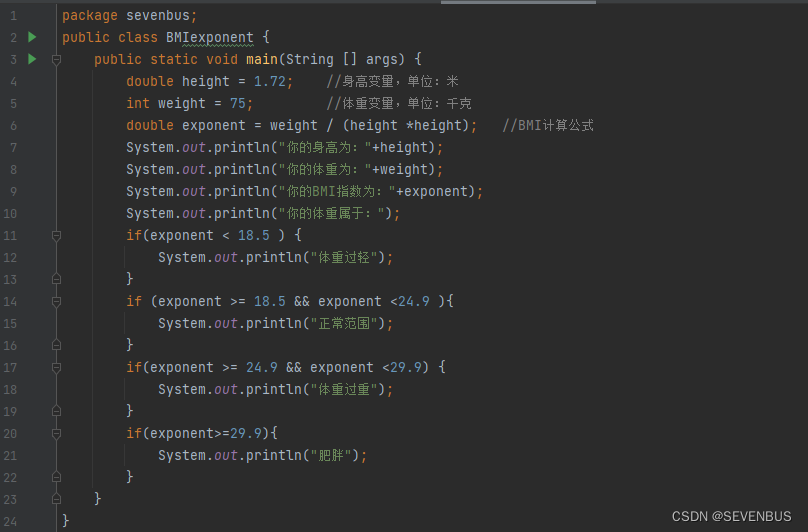Click the fold end marker on line 22
The image size is (808, 532).
[56, 477]
